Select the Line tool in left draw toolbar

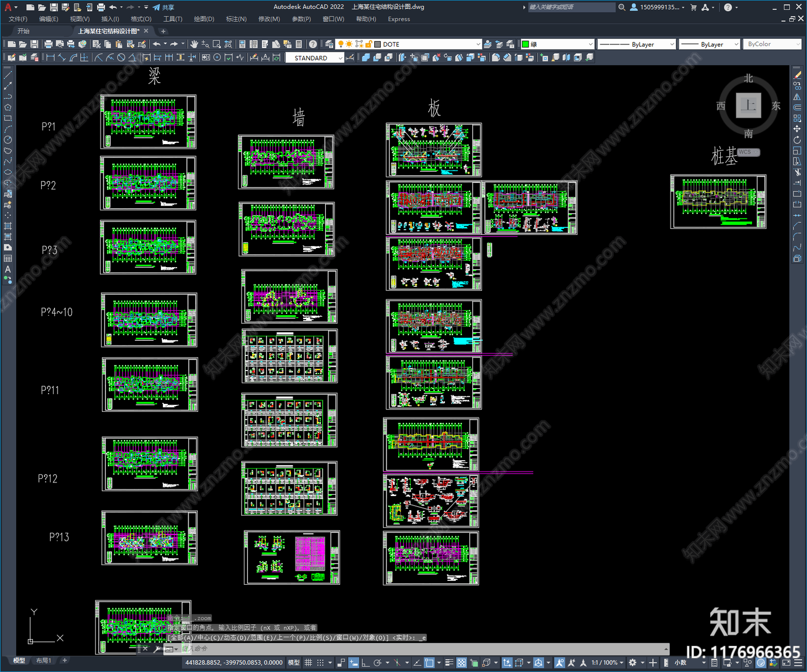point(8,75)
